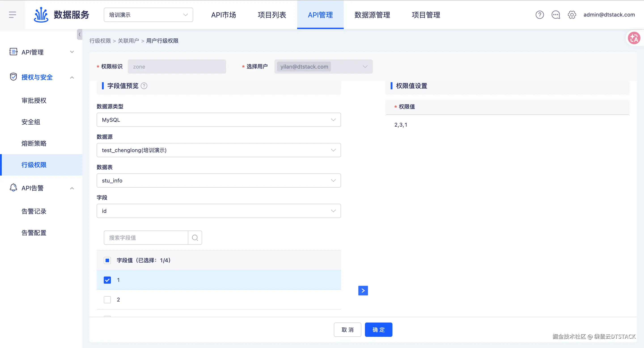The height and width of the screenshot is (348, 644).
Task: Open the help question-mark icon
Action: [540, 15]
